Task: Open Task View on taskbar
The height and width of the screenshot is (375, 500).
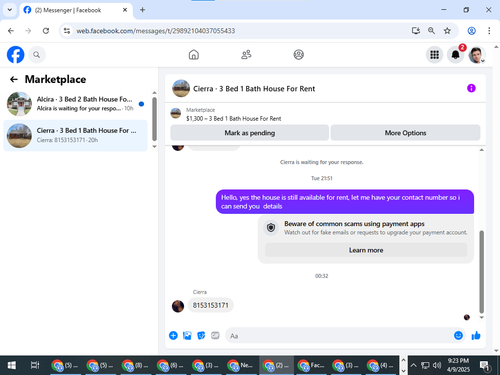Action: 35,365
